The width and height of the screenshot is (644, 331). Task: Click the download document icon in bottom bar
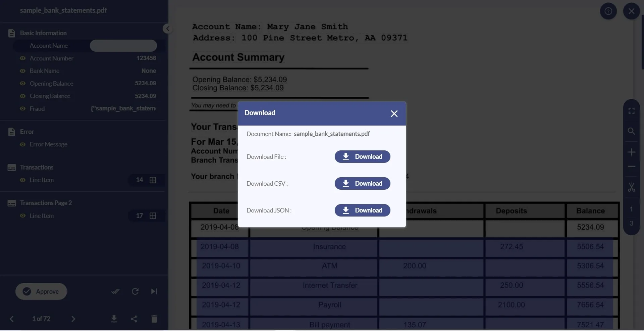[x=114, y=319]
